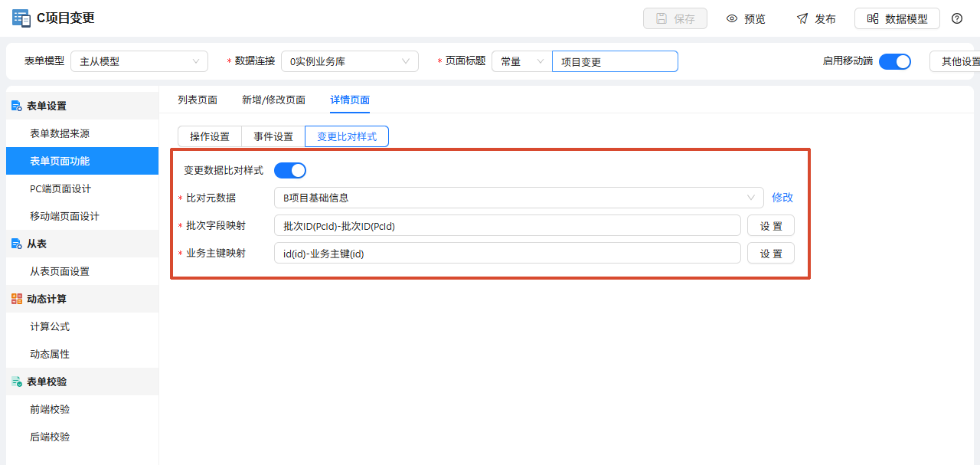Click the 表单校验 section icon
This screenshot has width=980, height=465.
pos(17,381)
